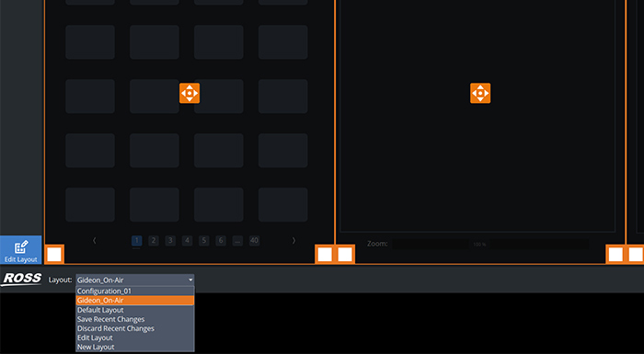Image resolution: width=644 pixels, height=354 pixels.
Task: Open the Layout dropdown arrow
Action: [x=190, y=280]
